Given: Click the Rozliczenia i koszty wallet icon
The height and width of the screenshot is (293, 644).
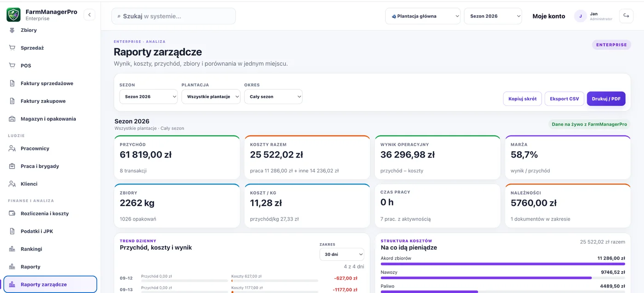Looking at the screenshot, I should (x=12, y=214).
